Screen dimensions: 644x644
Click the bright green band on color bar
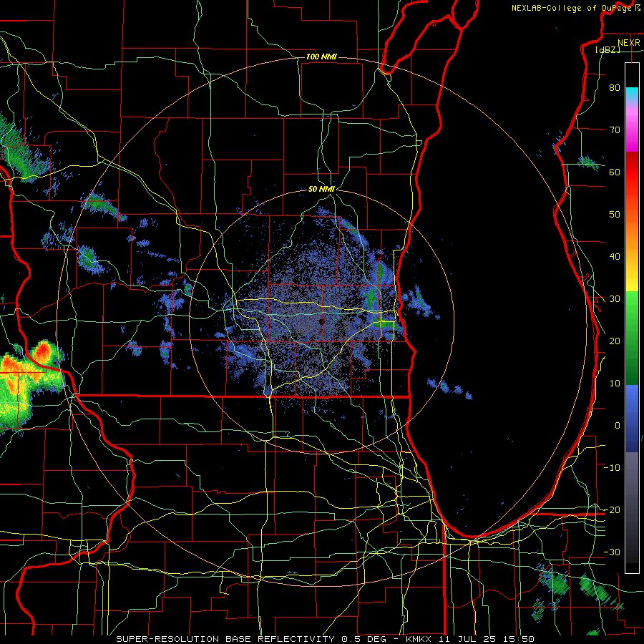(632, 302)
